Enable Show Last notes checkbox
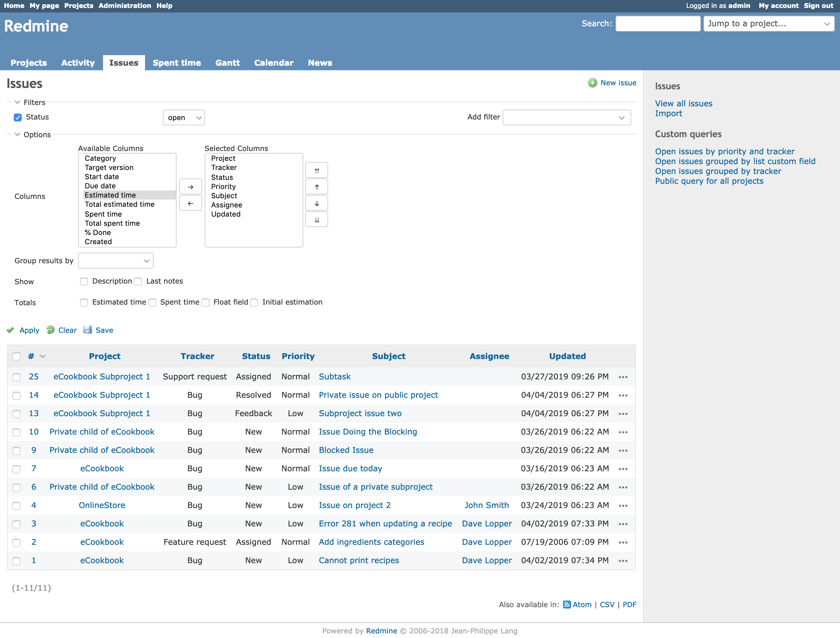The image size is (840, 638). click(x=138, y=281)
